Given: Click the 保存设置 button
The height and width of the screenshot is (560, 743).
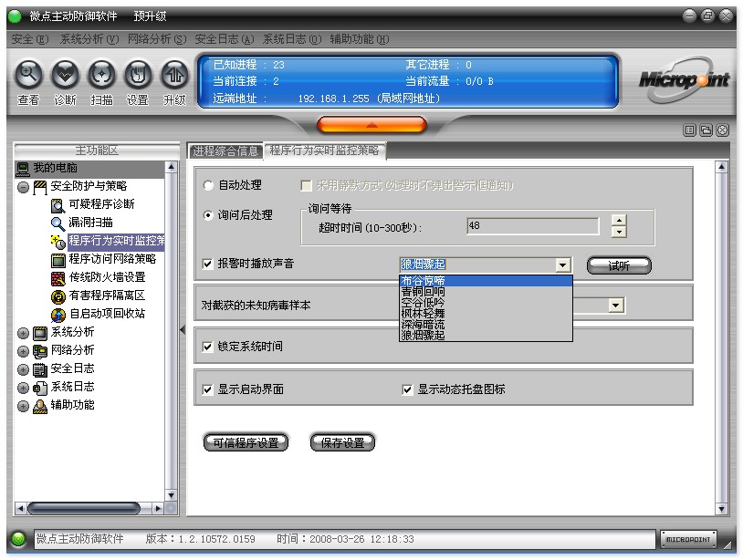Looking at the screenshot, I should [x=342, y=443].
